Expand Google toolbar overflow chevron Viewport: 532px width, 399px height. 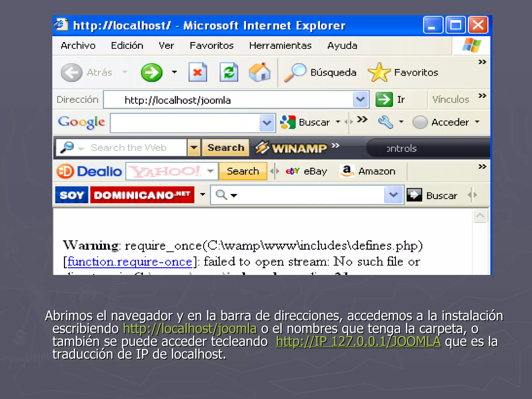[362, 119]
